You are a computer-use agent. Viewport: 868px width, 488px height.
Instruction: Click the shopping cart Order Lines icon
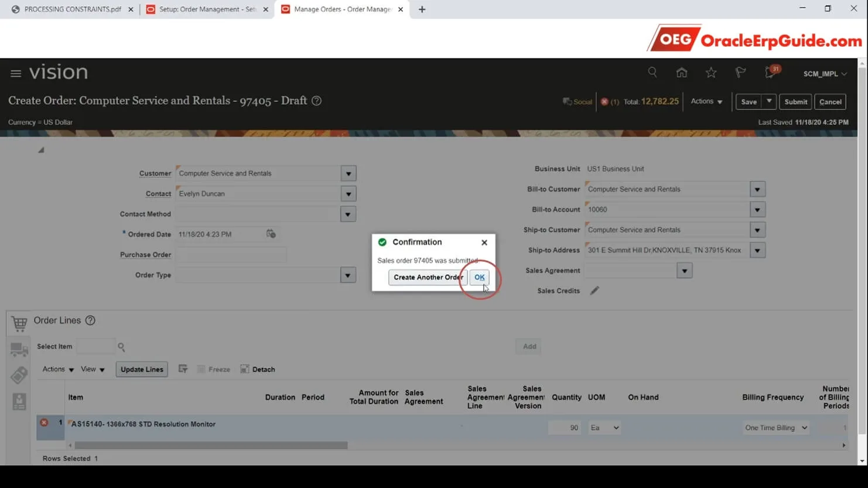[19, 323]
